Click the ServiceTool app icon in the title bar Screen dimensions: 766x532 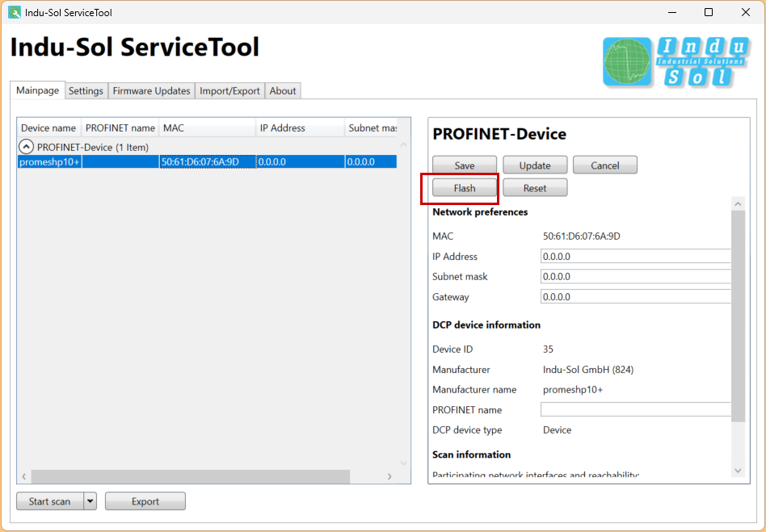tap(15, 13)
